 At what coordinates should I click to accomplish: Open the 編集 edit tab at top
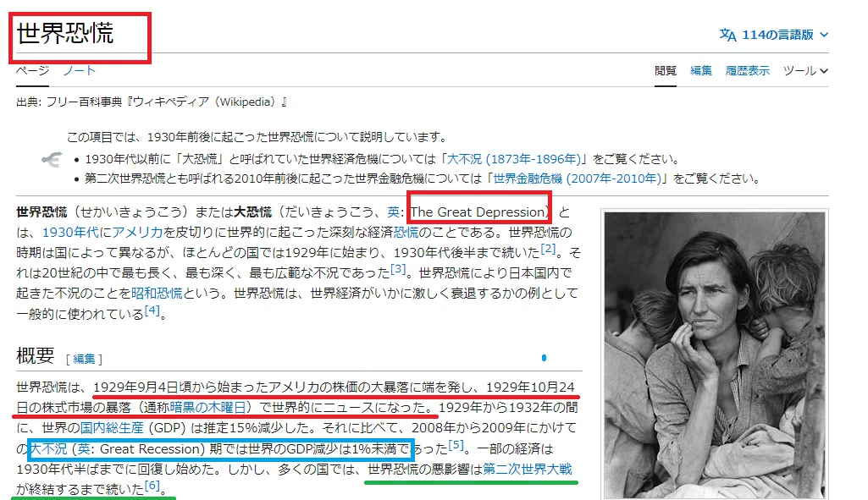click(701, 71)
